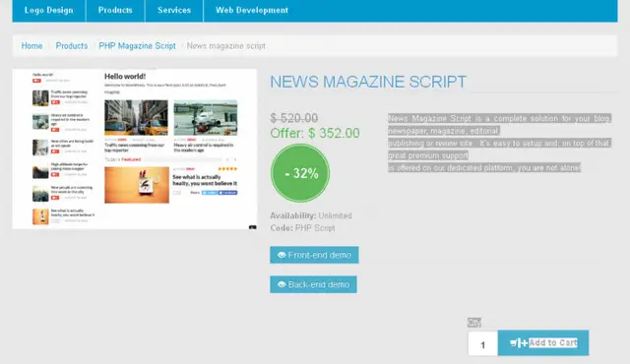Click the News magazine script breadcrumb text

pyautogui.click(x=225, y=46)
